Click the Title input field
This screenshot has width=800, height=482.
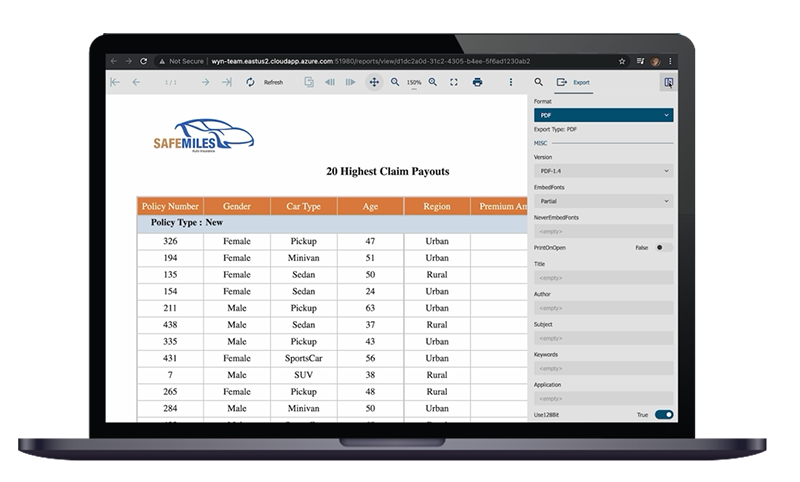click(603, 278)
